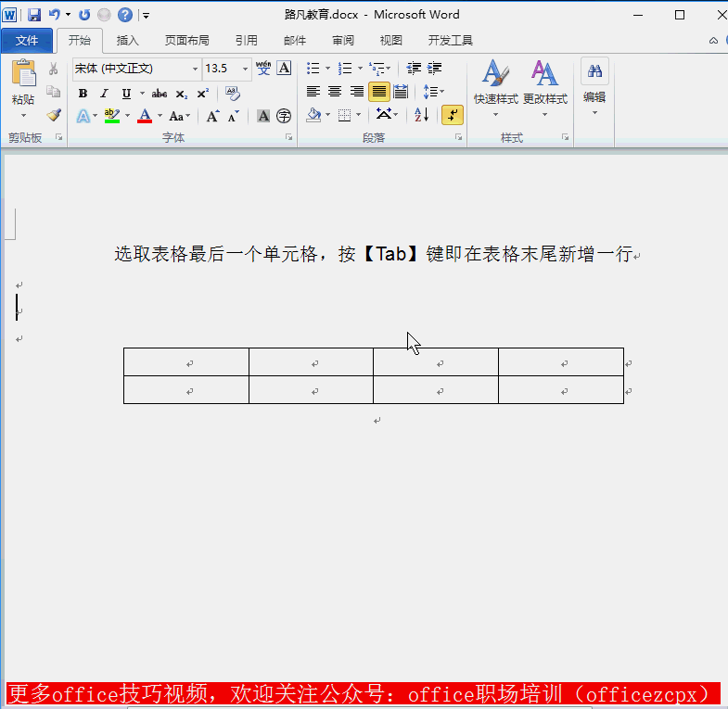
Task: Open the 编辑 editing menu
Action: [x=594, y=88]
